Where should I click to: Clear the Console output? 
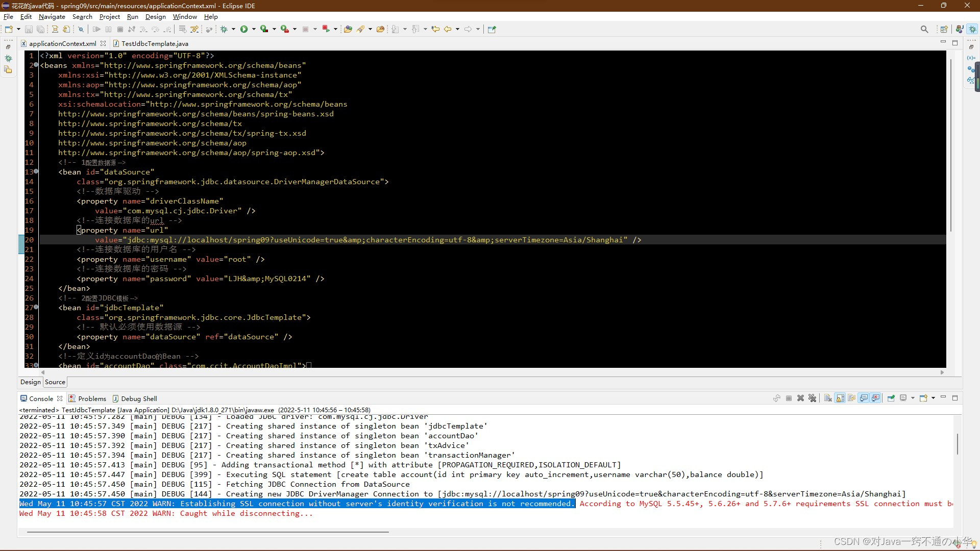coord(828,398)
